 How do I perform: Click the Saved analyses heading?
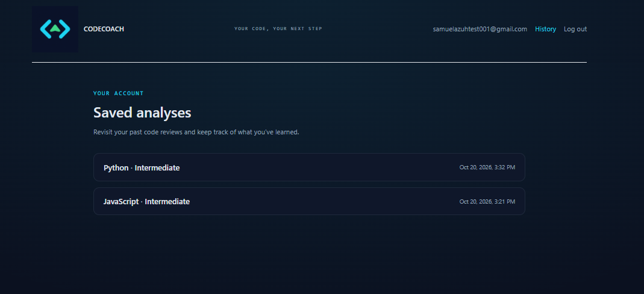tap(142, 113)
